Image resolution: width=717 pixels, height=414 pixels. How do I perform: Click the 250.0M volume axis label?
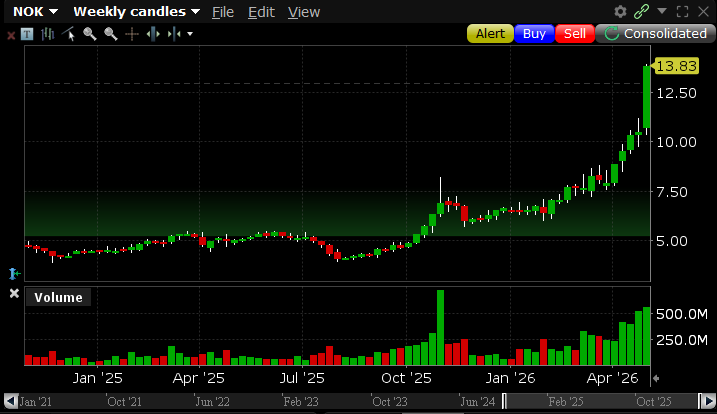coord(681,340)
